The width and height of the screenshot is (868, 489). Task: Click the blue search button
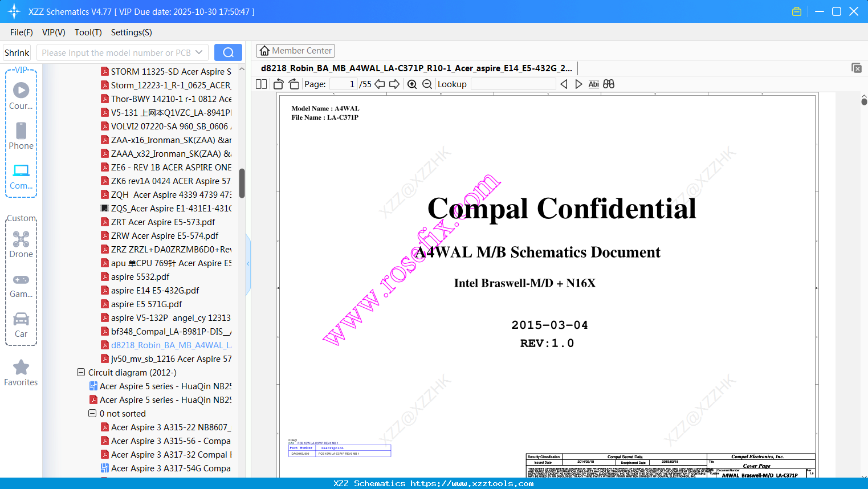pos(228,52)
